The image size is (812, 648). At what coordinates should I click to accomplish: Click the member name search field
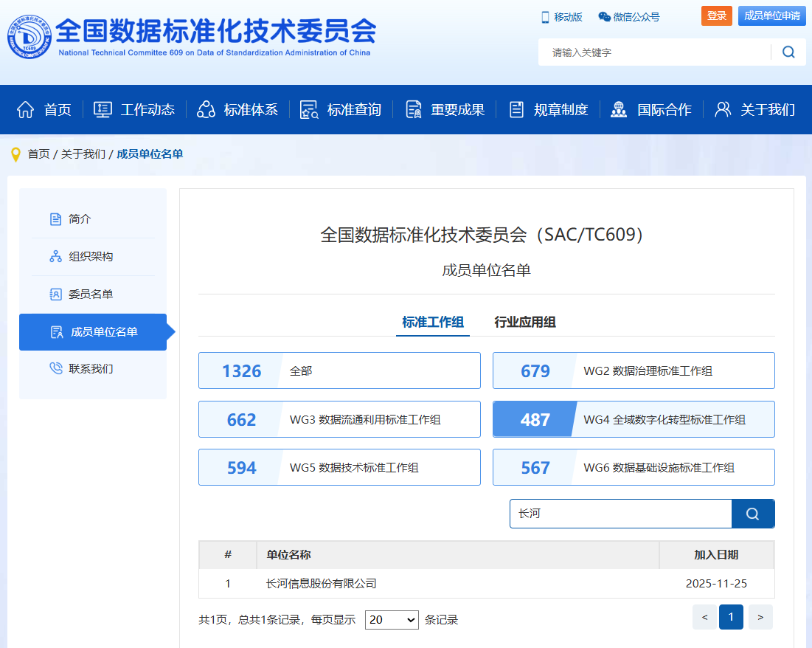[x=620, y=514]
